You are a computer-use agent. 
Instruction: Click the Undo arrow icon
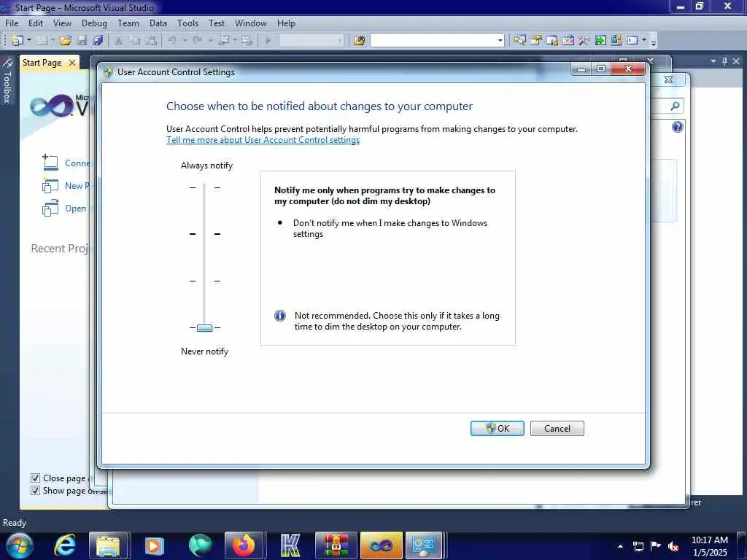tap(172, 41)
